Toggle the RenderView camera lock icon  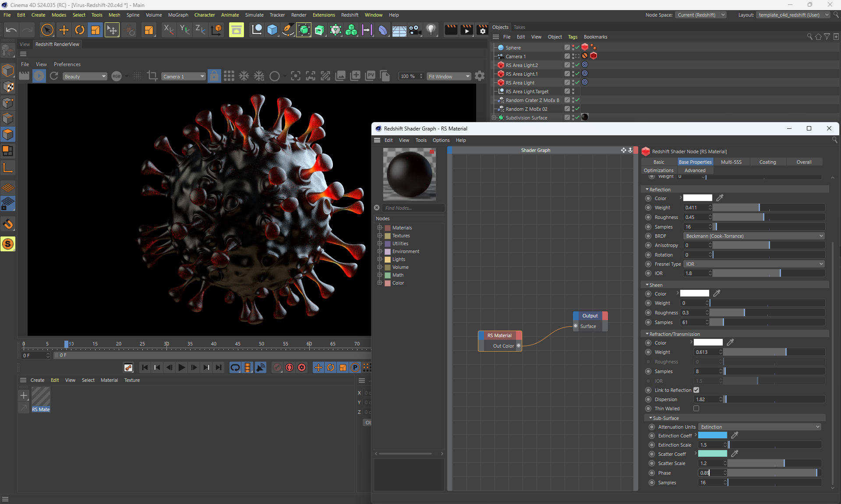click(x=214, y=76)
